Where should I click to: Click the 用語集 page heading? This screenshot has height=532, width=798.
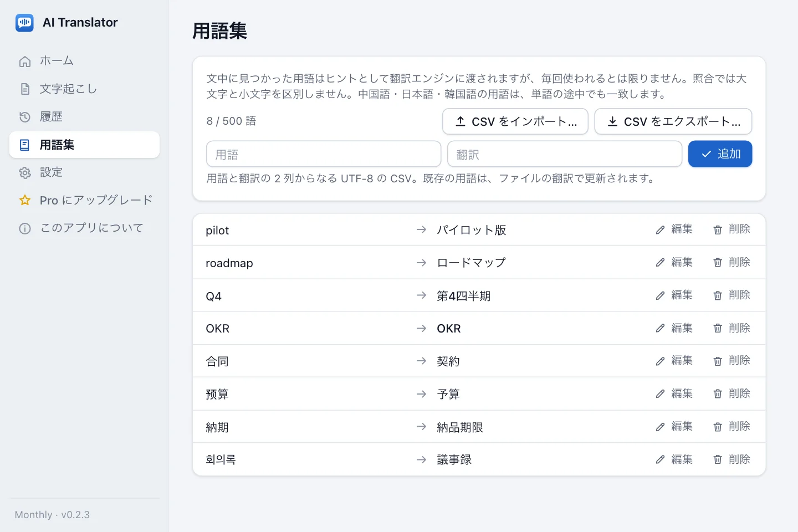[x=219, y=31]
